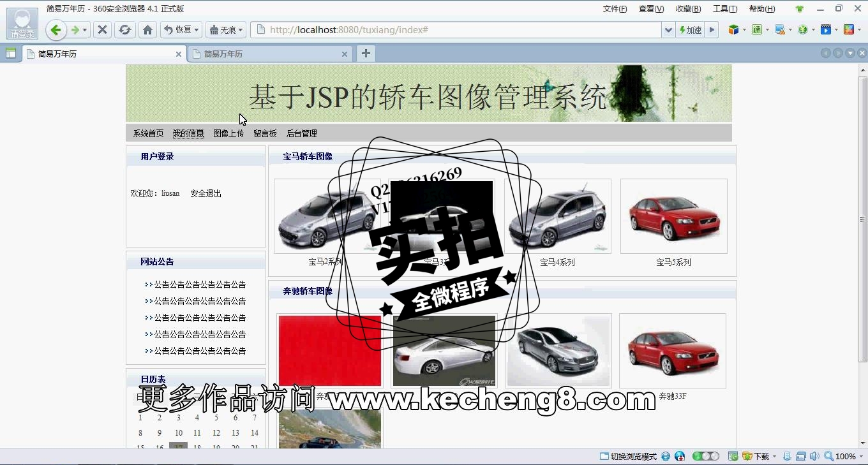
Task: Open the 工具(T) menu
Action: tap(725, 9)
